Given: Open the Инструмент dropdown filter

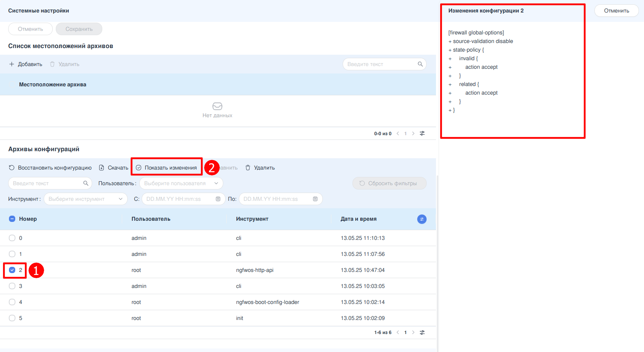Looking at the screenshot, I should tap(85, 199).
